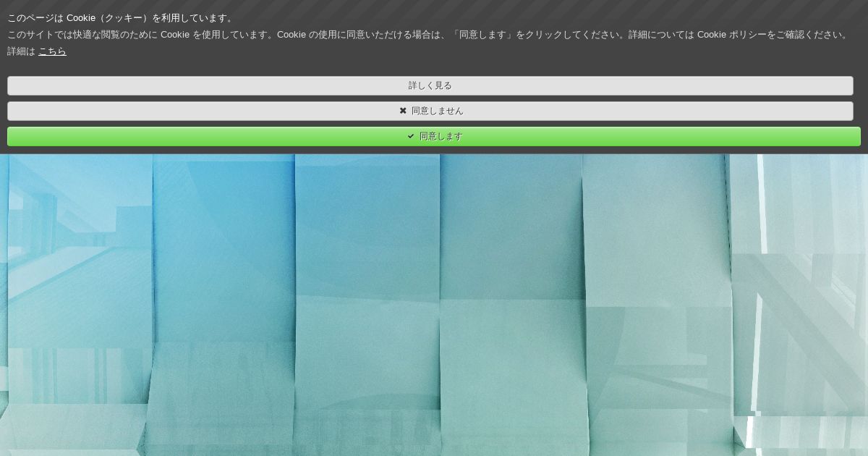
Task: Decline cookies with 同意しません button
Action: 430,111
